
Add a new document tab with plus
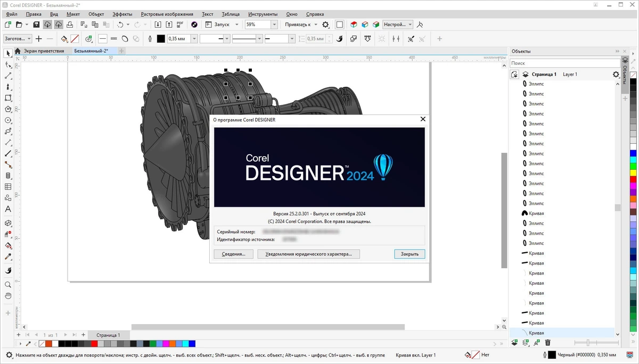coord(121,51)
